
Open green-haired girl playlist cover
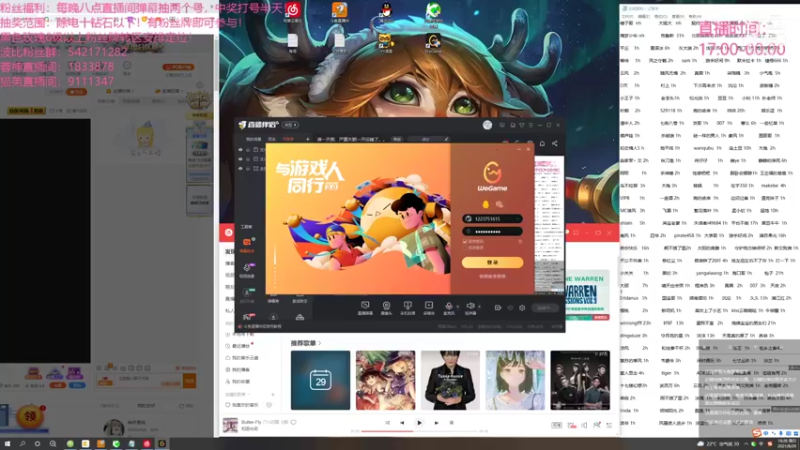click(515, 380)
